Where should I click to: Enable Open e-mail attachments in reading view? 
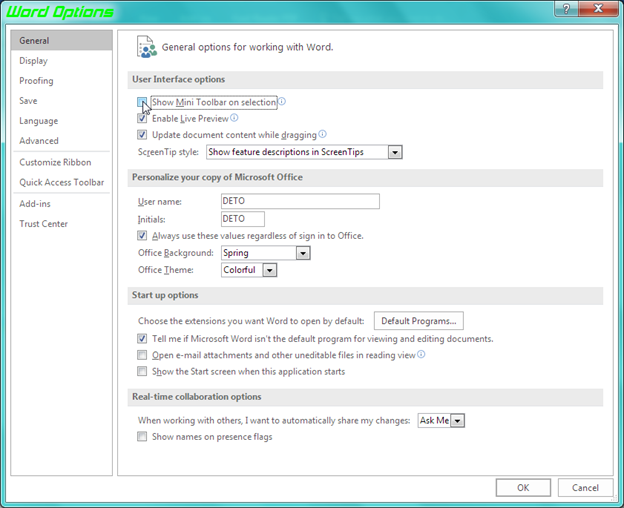(142, 355)
